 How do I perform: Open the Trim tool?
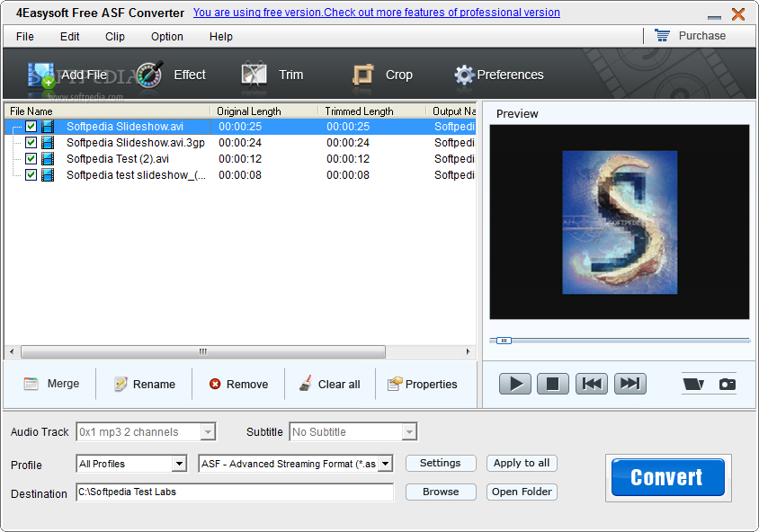(x=272, y=75)
